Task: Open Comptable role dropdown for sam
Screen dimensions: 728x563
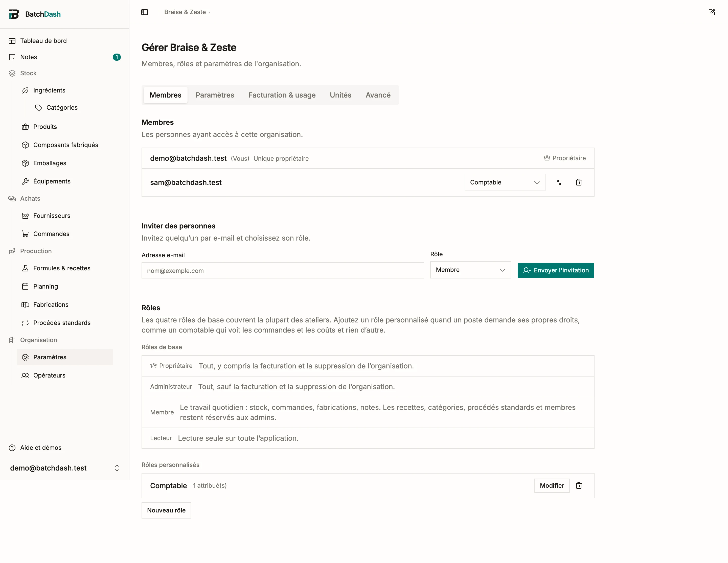Action: point(505,182)
